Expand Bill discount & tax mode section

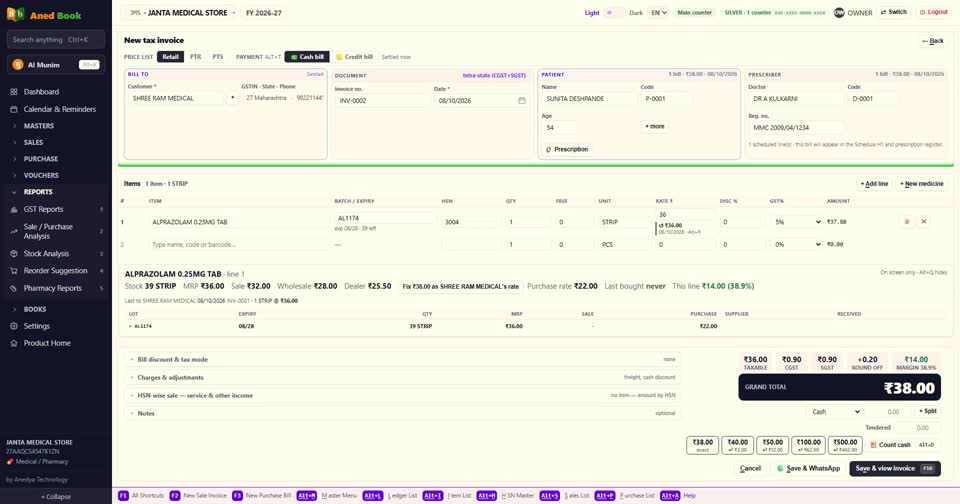(x=403, y=359)
